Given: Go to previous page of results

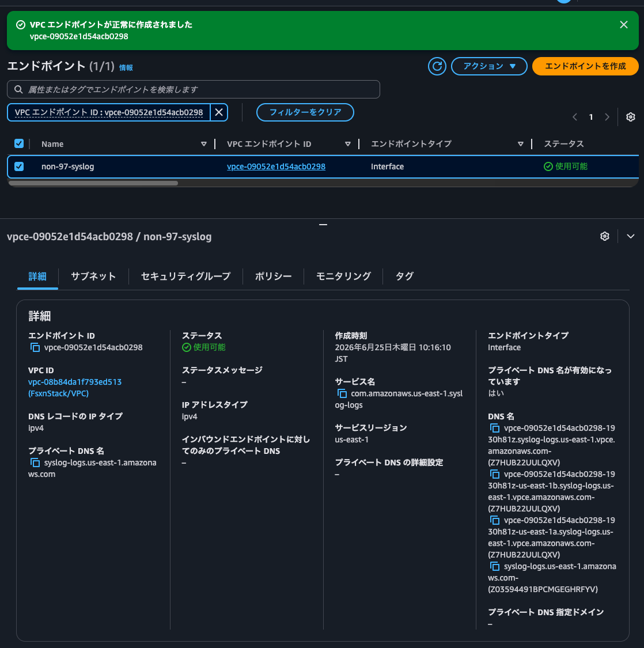Looking at the screenshot, I should tap(574, 118).
